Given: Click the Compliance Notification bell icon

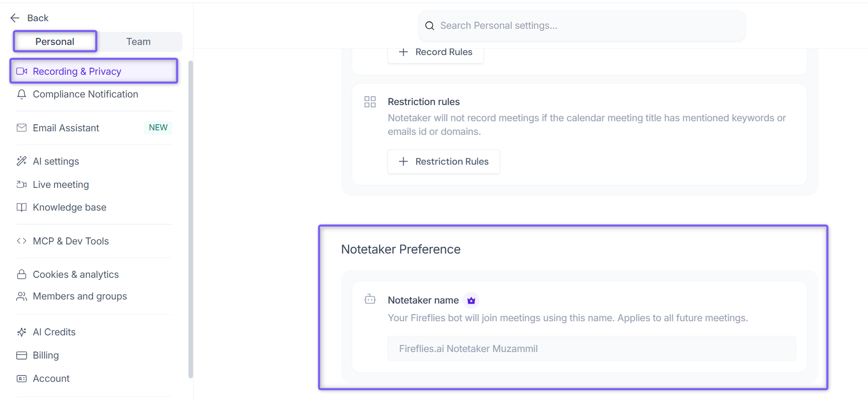Looking at the screenshot, I should (22, 94).
